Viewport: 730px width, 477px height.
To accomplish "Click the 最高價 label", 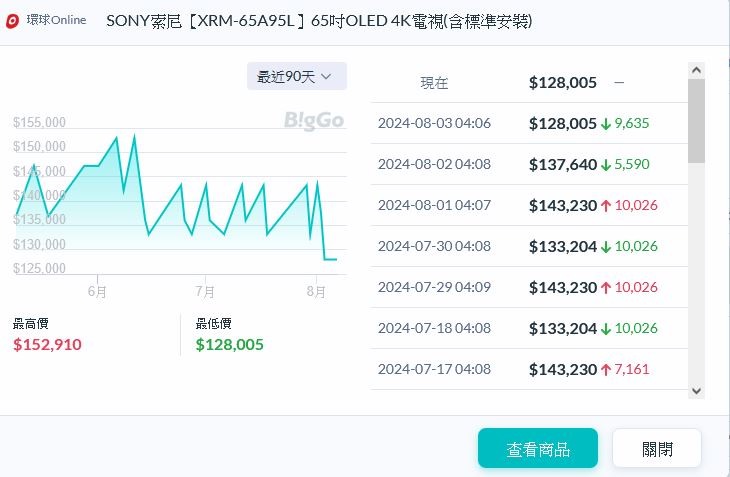I will pos(31,323).
